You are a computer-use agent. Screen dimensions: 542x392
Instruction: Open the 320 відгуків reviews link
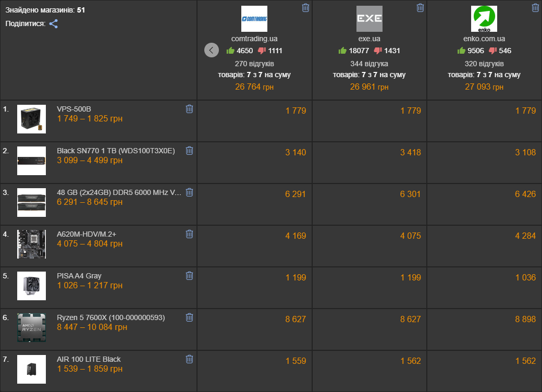484,64
